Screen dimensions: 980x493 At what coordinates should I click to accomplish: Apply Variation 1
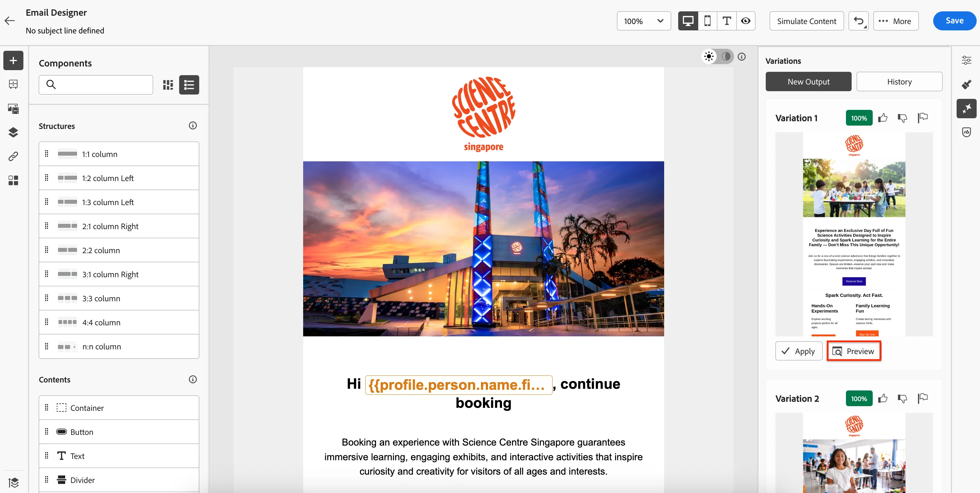pyautogui.click(x=799, y=351)
